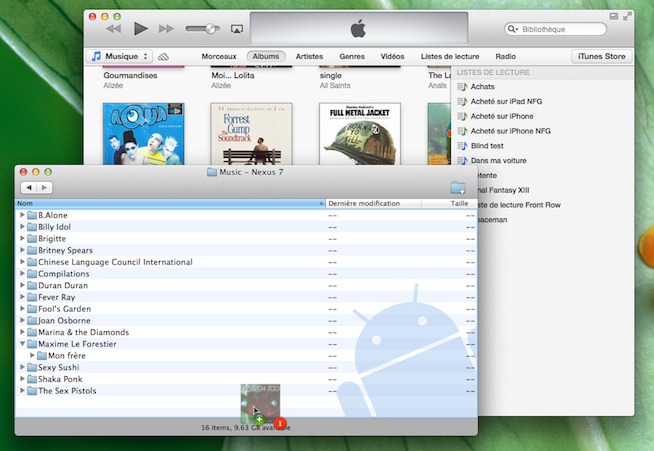Open the AirPlay output icon

236,30
